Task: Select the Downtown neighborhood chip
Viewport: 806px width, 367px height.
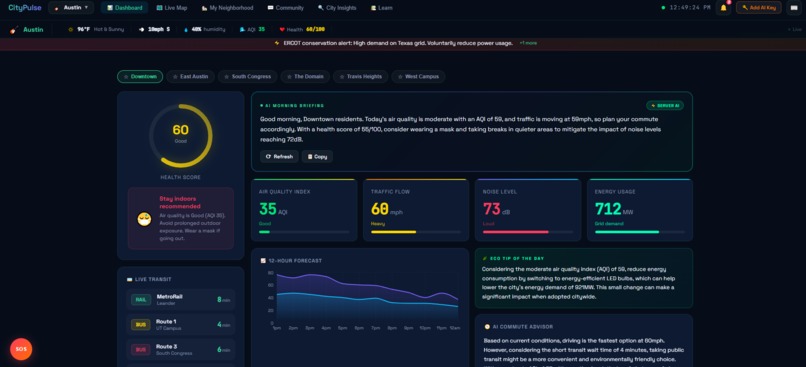Action: point(140,77)
